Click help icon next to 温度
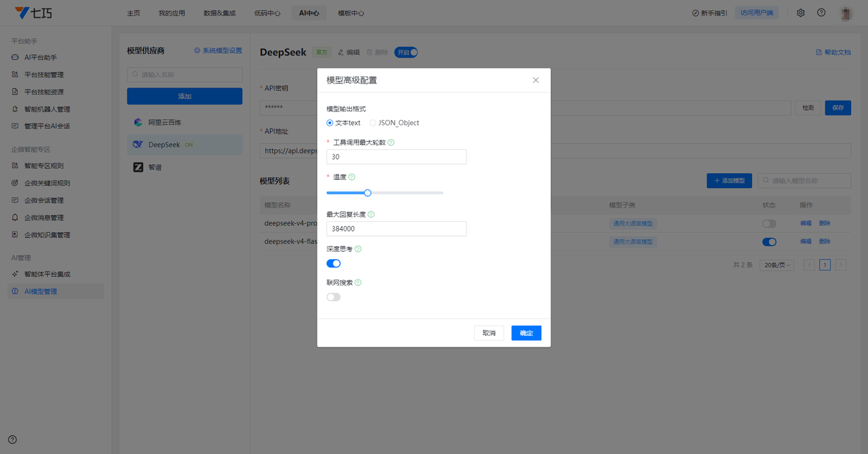The image size is (868, 454). 351,176
